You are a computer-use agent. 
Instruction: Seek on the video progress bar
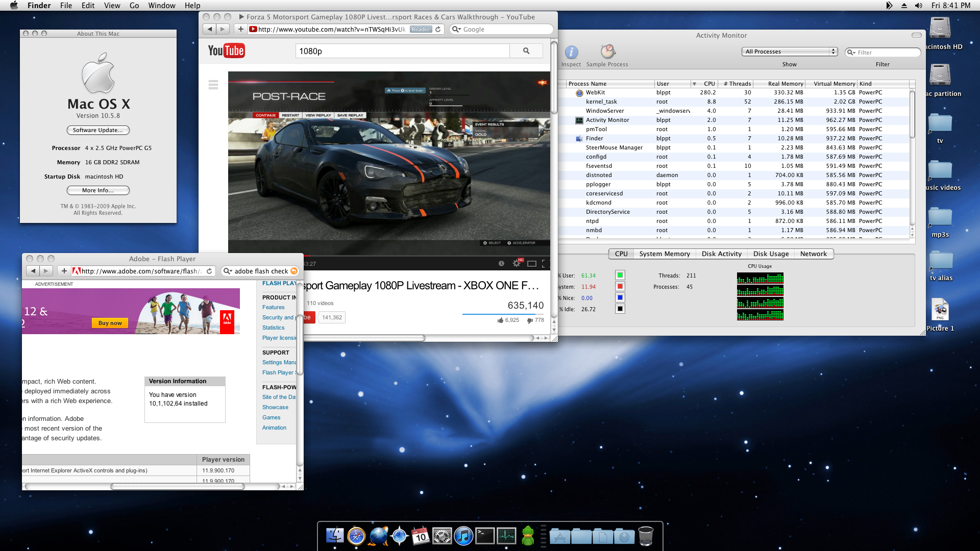click(427, 256)
